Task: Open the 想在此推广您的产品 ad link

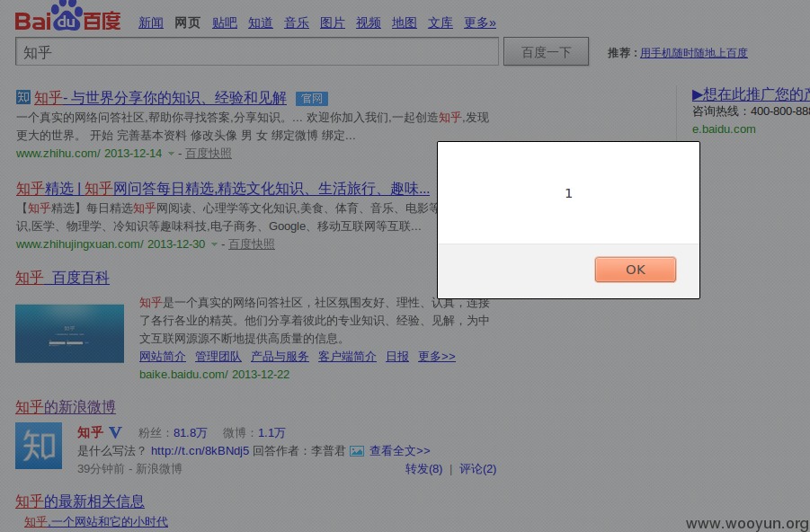Action: [751, 94]
